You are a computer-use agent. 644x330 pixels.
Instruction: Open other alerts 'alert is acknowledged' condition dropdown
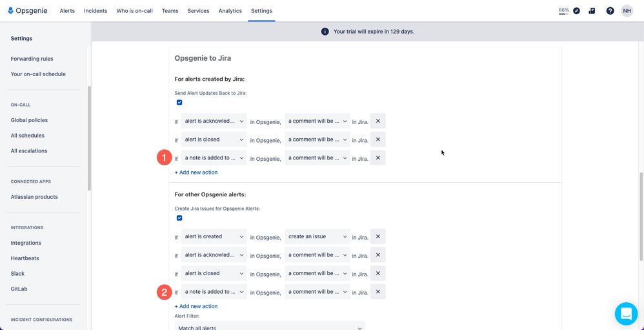(x=214, y=255)
